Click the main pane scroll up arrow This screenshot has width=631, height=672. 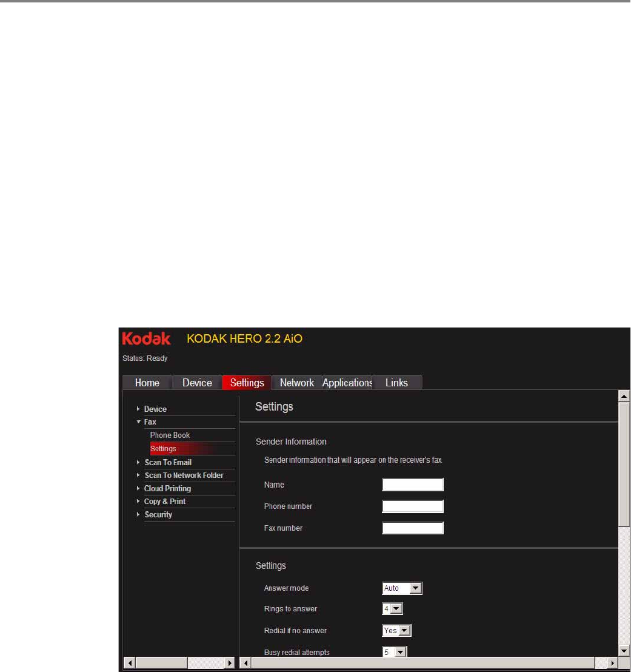pos(624,396)
